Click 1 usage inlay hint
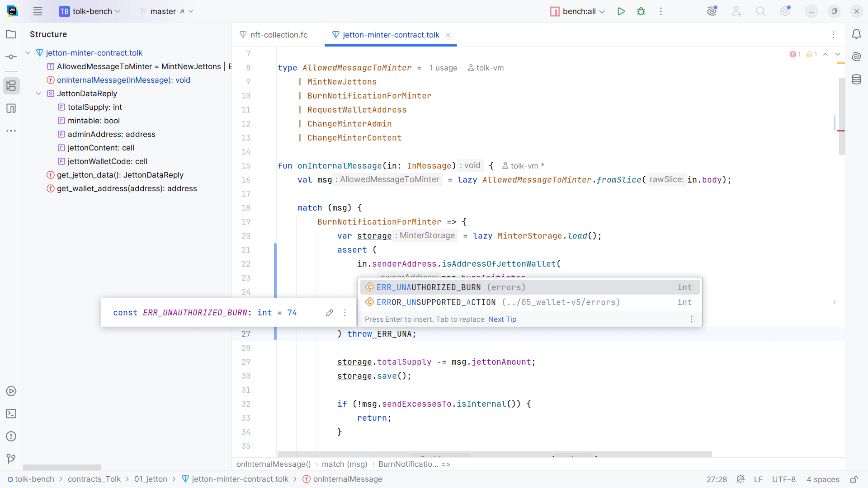 point(443,68)
